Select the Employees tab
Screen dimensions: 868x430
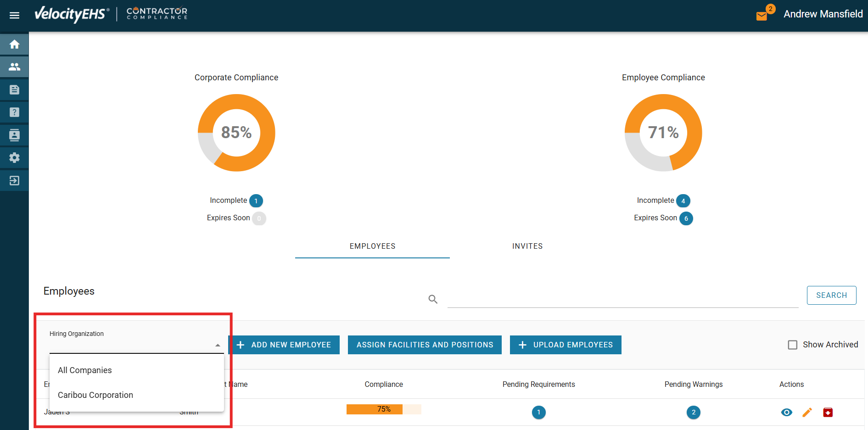(x=372, y=246)
